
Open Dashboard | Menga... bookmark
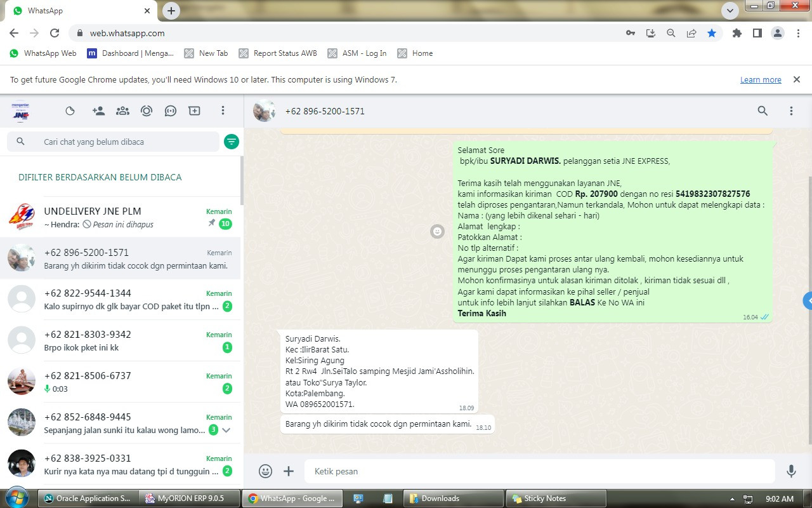point(131,53)
